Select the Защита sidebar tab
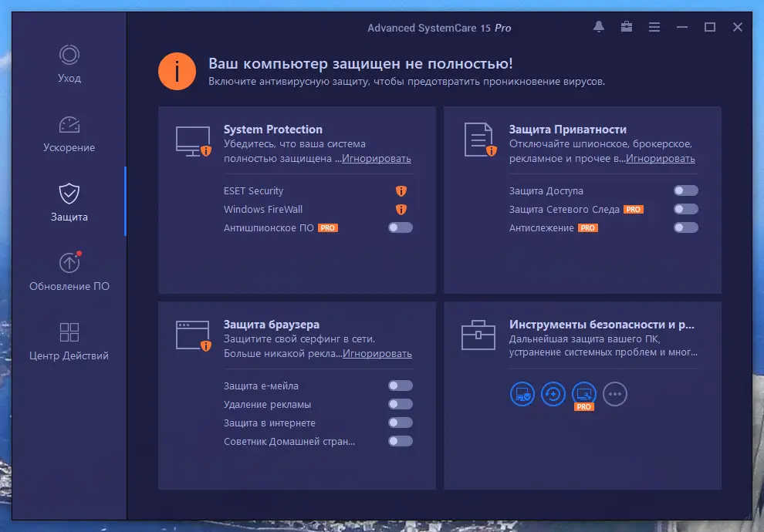The width and height of the screenshot is (764, 532). click(x=69, y=203)
